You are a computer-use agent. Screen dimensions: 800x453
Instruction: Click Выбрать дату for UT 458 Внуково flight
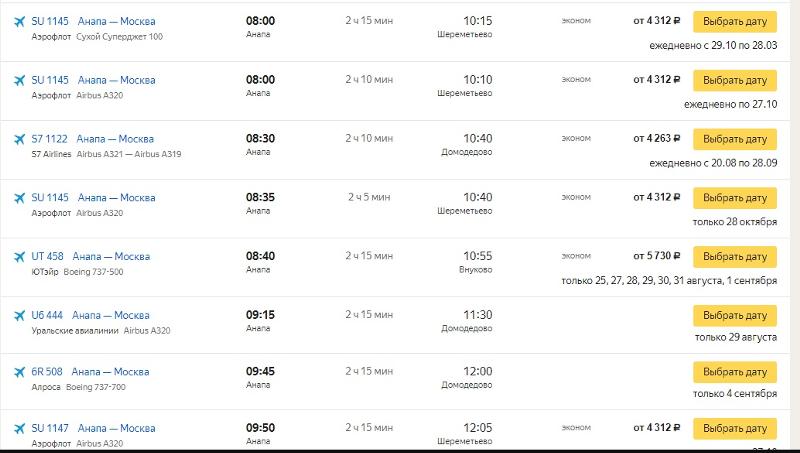click(x=735, y=257)
